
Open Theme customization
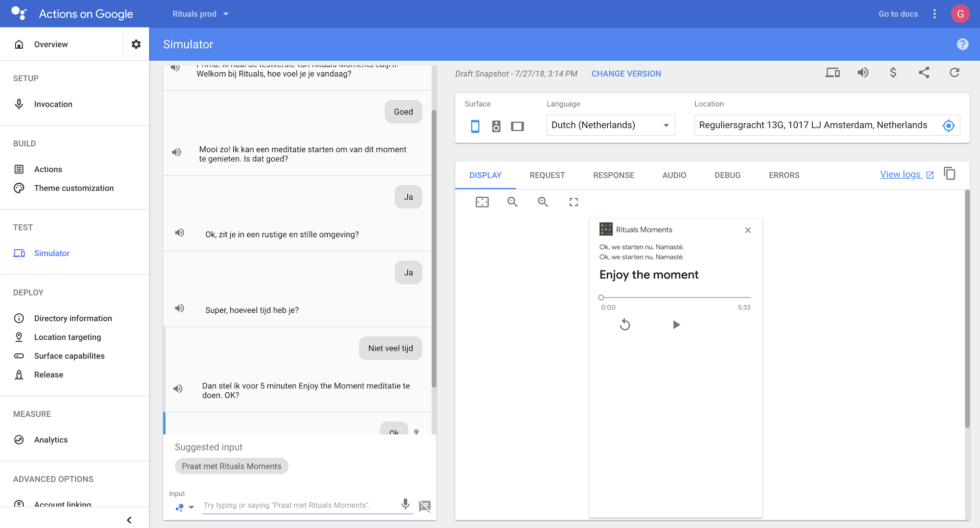coord(74,188)
